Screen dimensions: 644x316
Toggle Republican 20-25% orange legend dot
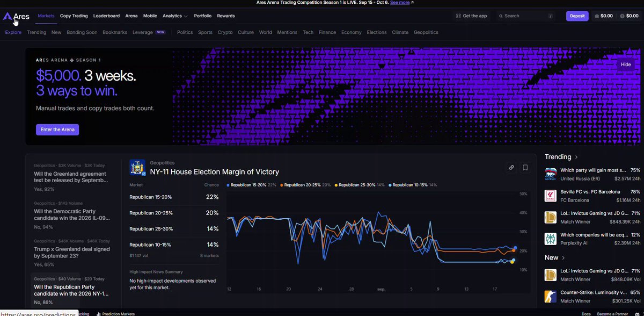282,185
